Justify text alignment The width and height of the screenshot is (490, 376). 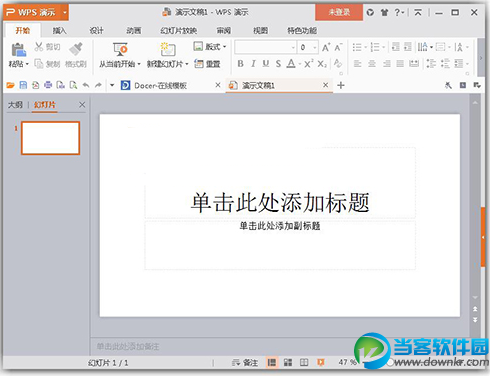pos(400,63)
